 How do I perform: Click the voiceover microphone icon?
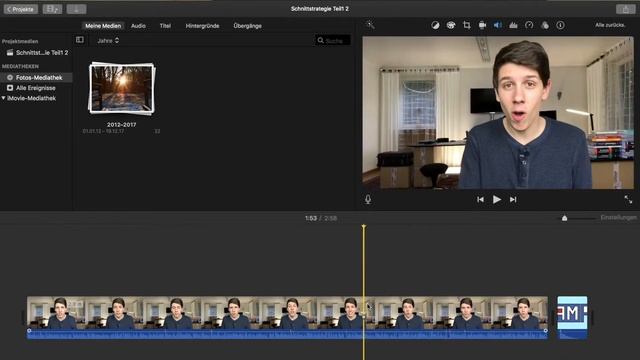368,199
